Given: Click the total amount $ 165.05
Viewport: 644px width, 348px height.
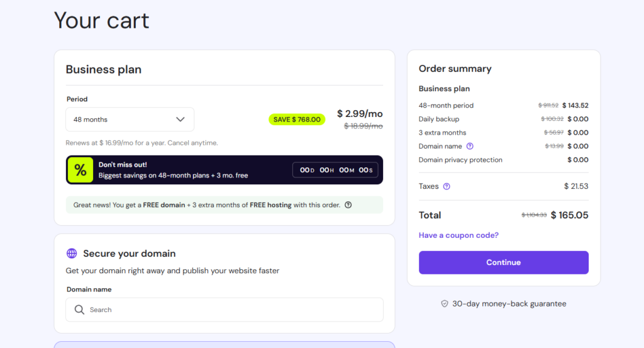Looking at the screenshot, I should [x=570, y=215].
